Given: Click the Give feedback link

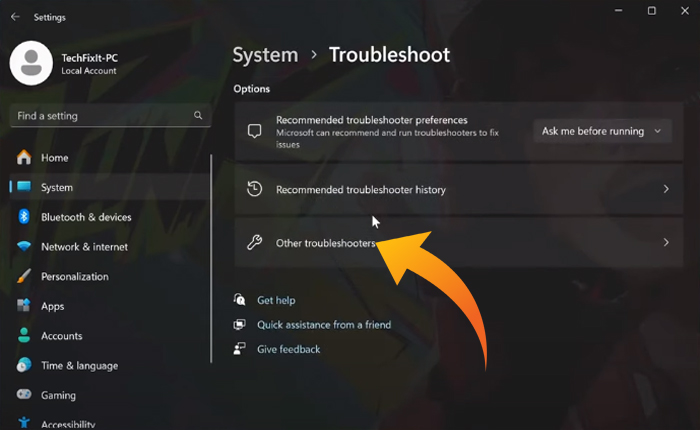Looking at the screenshot, I should pos(288,349).
